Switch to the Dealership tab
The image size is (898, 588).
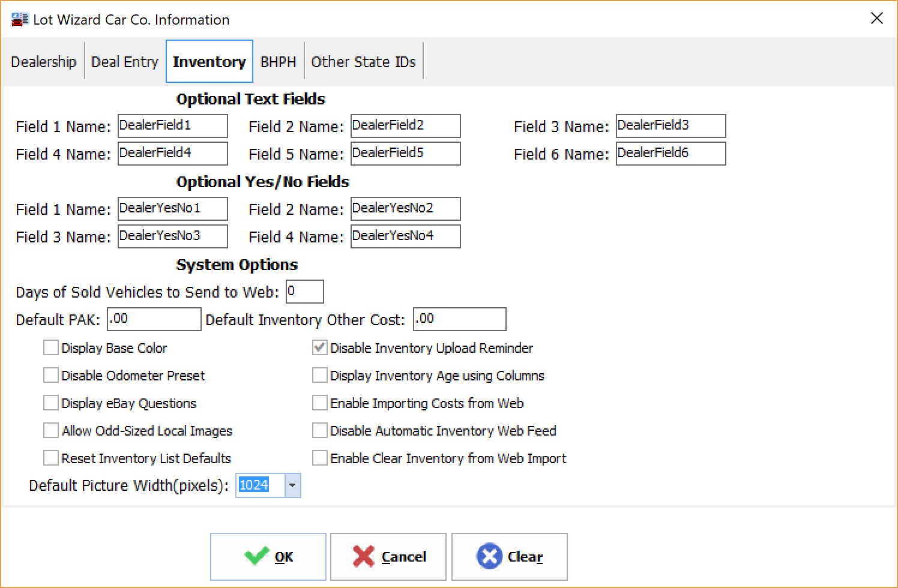click(43, 61)
